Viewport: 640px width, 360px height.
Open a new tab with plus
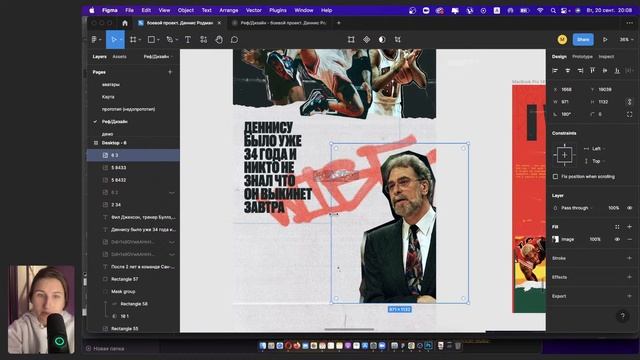click(338, 23)
